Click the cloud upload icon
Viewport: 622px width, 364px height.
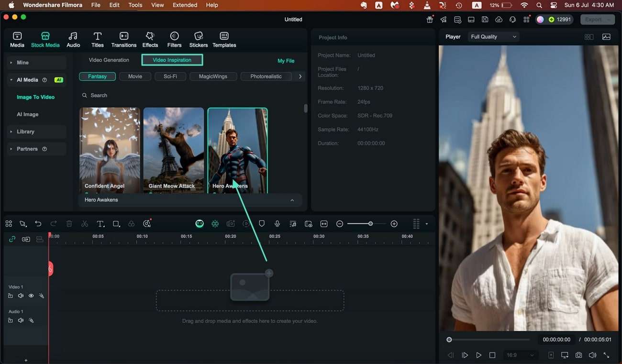(x=499, y=20)
